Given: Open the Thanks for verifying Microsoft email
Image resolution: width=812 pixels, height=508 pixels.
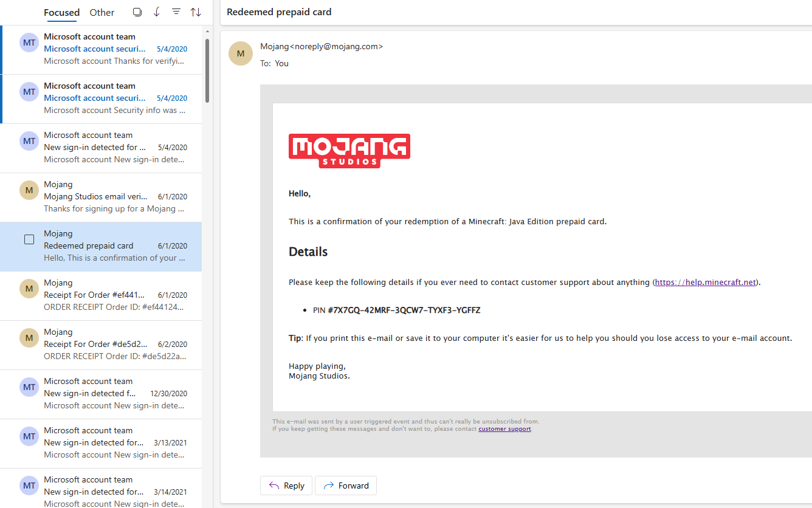Looking at the screenshot, I should (x=101, y=49).
